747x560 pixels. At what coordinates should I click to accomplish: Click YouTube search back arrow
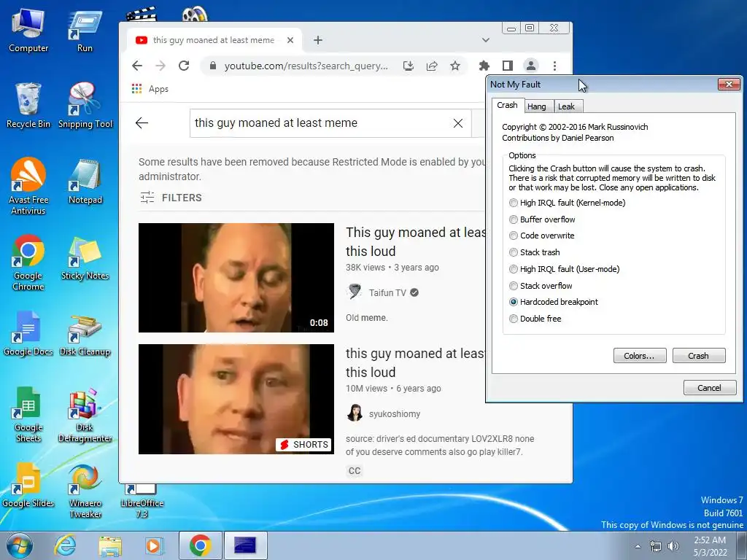(x=142, y=123)
